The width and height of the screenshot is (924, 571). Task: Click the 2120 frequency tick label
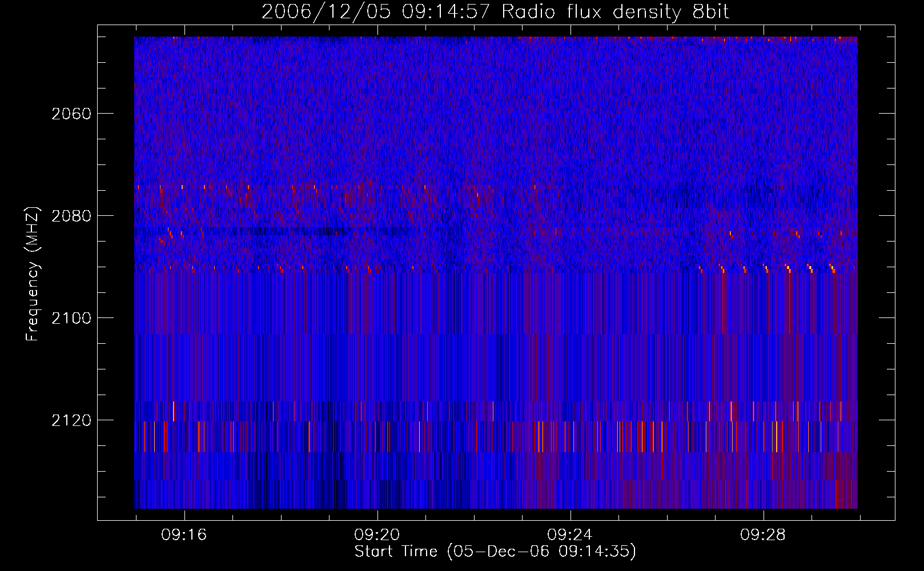coord(71,420)
